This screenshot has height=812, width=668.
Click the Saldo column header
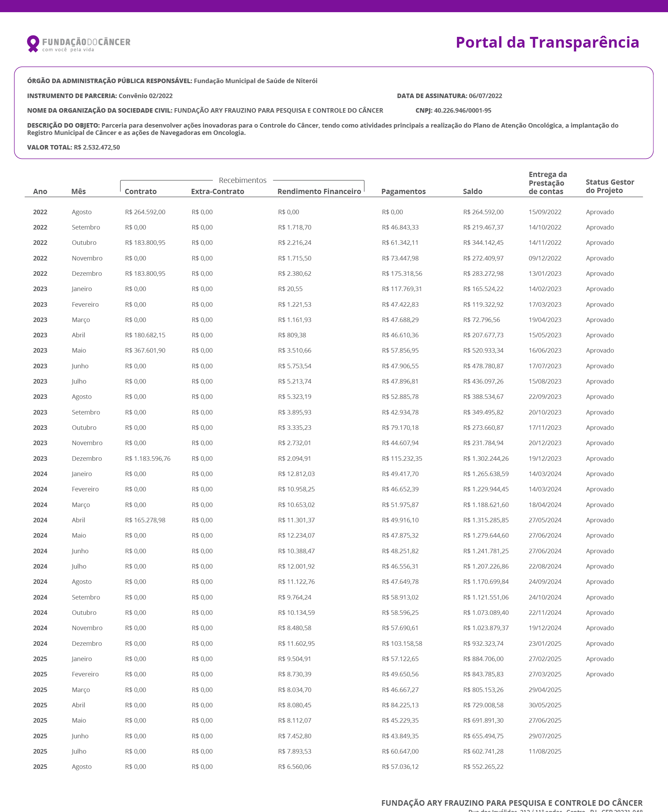(472, 191)
